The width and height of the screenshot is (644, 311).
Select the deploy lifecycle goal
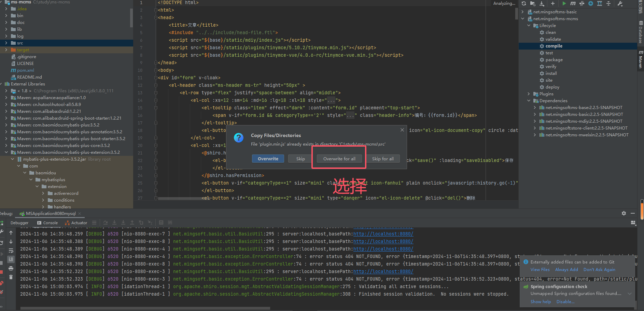click(x=552, y=87)
